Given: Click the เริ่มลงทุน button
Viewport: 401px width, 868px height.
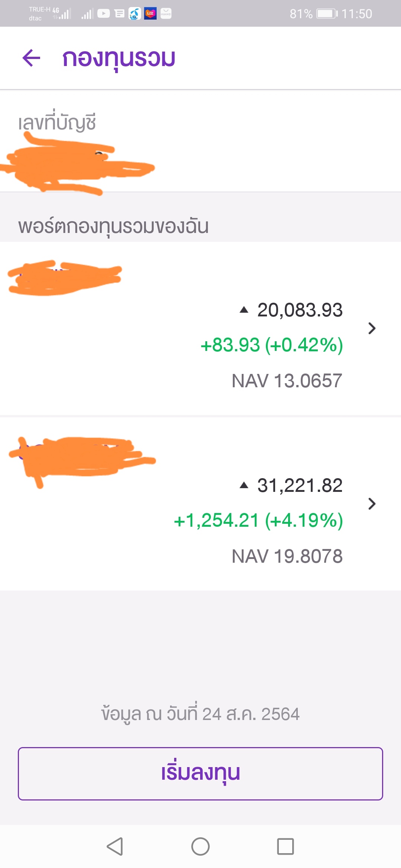Looking at the screenshot, I should click(200, 773).
